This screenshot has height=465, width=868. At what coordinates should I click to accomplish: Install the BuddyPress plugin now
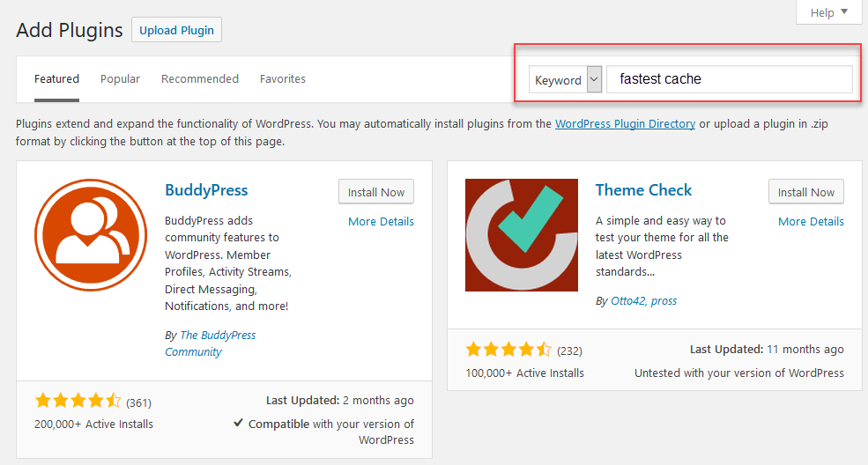click(x=376, y=192)
